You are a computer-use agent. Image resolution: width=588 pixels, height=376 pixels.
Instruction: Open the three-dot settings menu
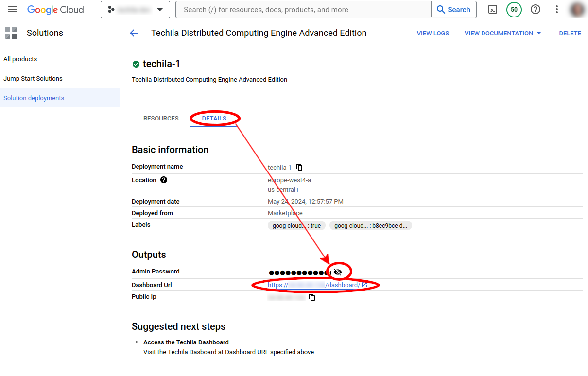click(557, 10)
